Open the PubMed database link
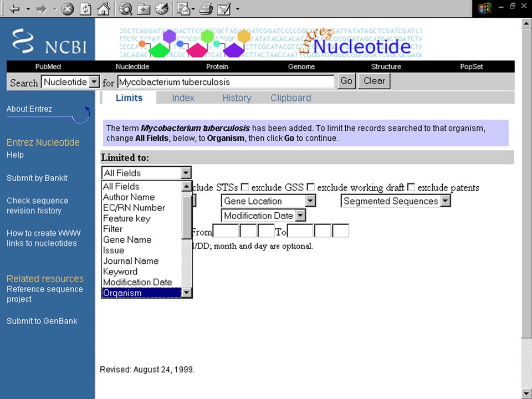532x399 pixels. click(x=48, y=66)
